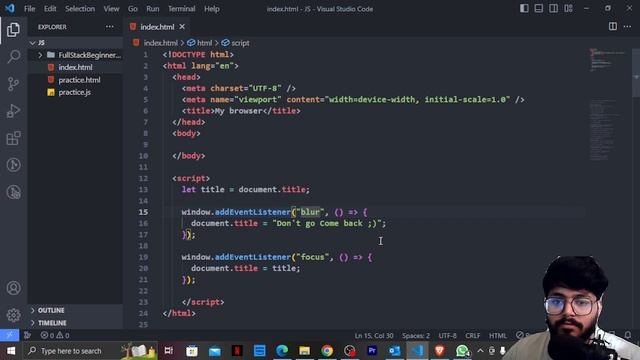This screenshot has width=640, height=360.
Task: Open Explorer Views and More Actions ellipsis
Action: coord(109,27)
